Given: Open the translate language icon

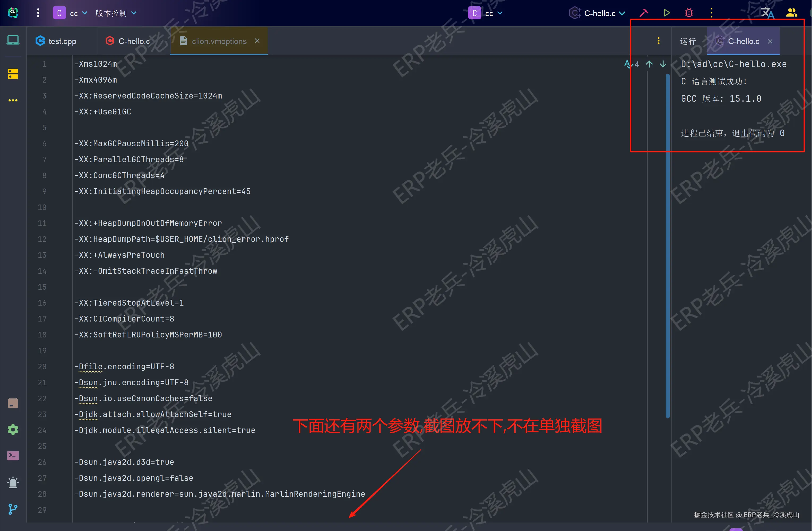Looking at the screenshot, I should coord(767,13).
